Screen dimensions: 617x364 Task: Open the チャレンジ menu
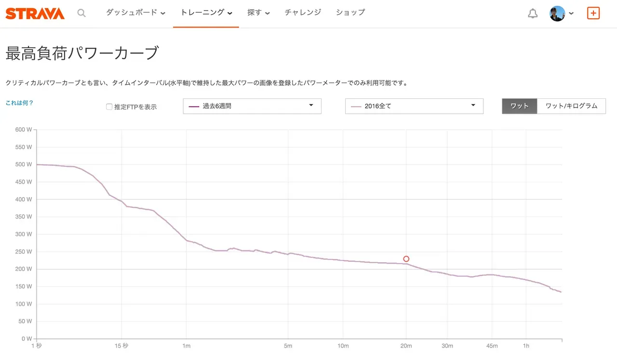point(302,13)
